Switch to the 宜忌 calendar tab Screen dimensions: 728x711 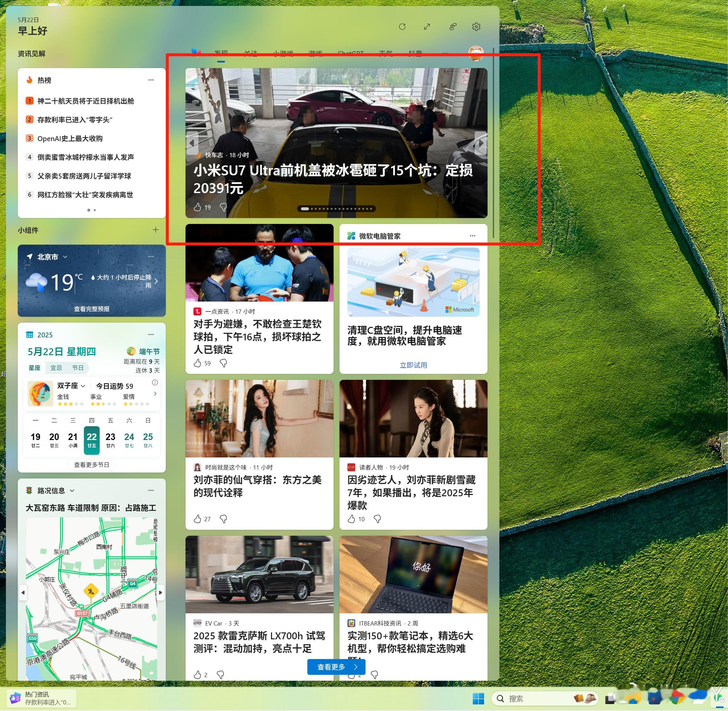(56, 368)
